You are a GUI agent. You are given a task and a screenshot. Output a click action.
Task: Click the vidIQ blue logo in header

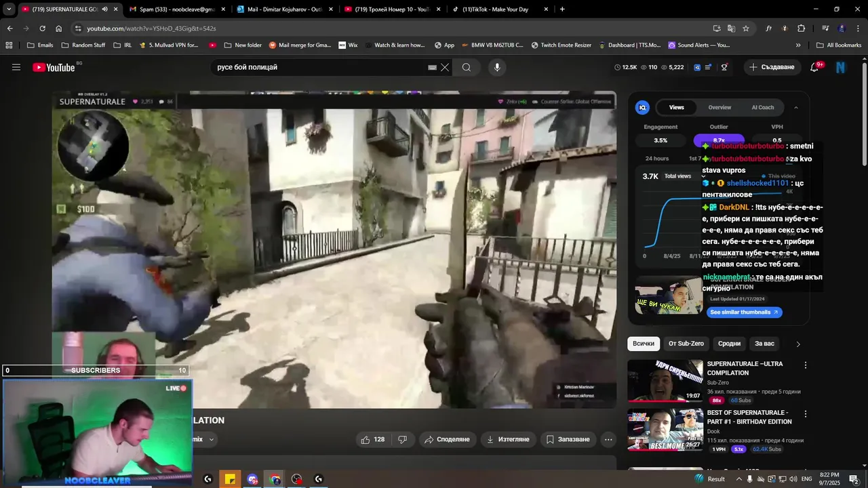[x=698, y=67]
